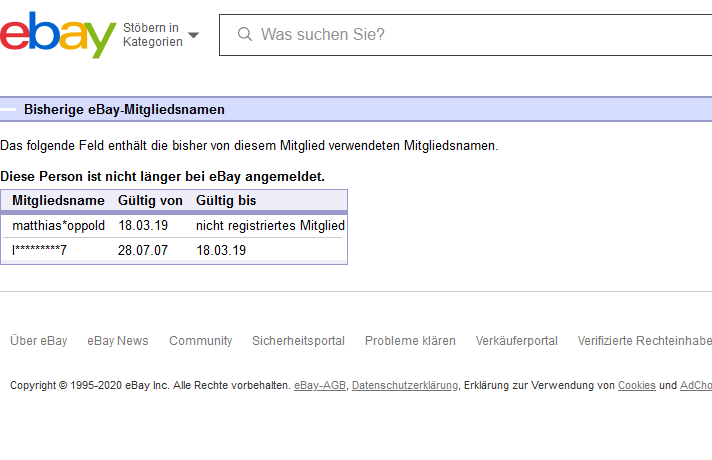Open the eBay-AGB link
The height and width of the screenshot is (460, 712).
point(320,385)
